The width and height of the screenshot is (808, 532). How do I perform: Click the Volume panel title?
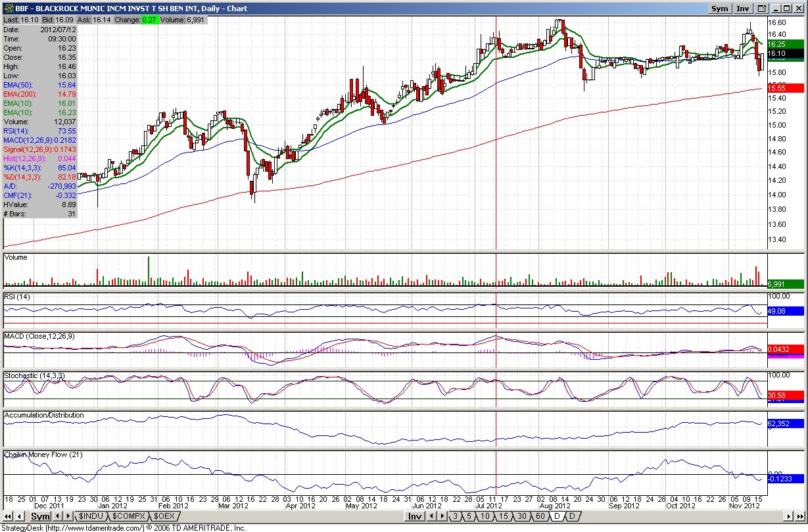point(16,257)
